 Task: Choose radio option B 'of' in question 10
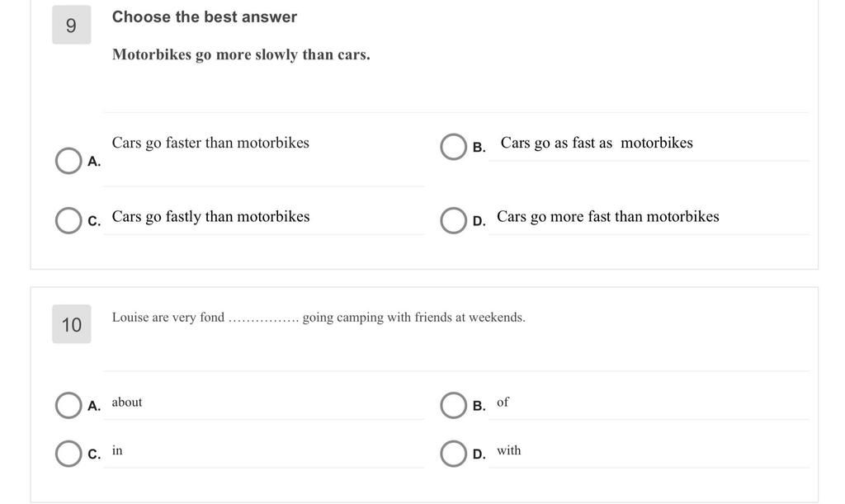point(453,406)
